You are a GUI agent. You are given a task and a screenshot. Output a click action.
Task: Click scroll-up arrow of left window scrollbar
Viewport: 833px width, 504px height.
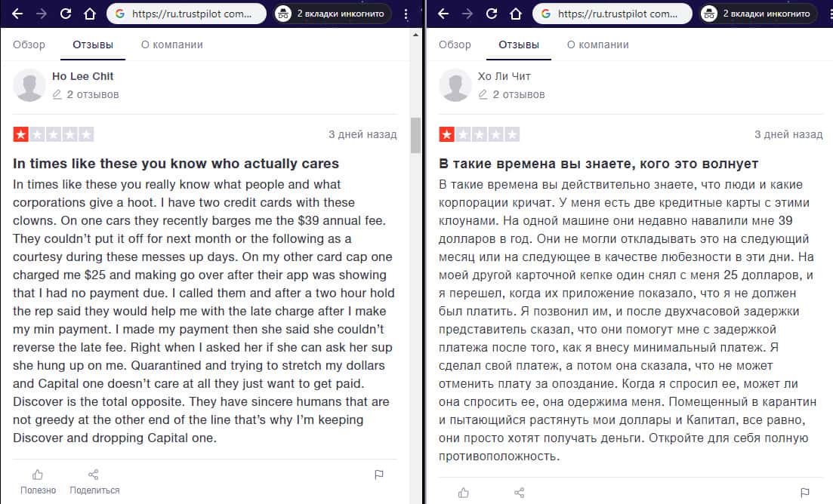[x=415, y=35]
